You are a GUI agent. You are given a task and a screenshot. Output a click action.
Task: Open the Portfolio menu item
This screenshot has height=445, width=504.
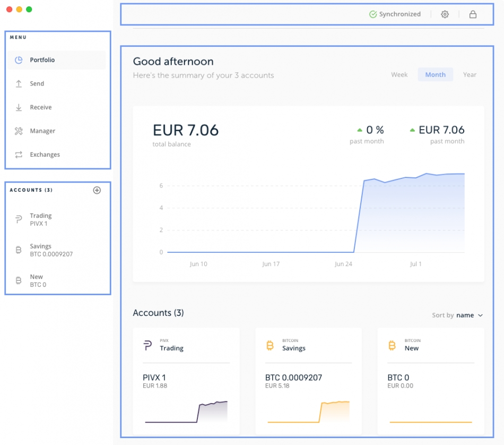57,60
